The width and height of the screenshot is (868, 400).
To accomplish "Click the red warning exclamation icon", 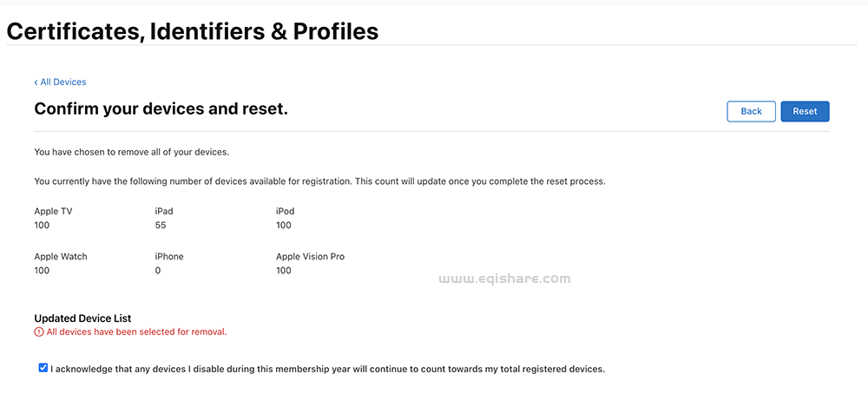I will [x=39, y=331].
